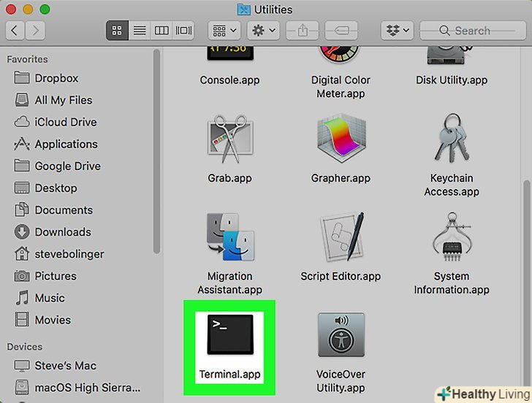Select the System Information.app icon
Viewport: 532px width, 403px height.
click(452, 237)
